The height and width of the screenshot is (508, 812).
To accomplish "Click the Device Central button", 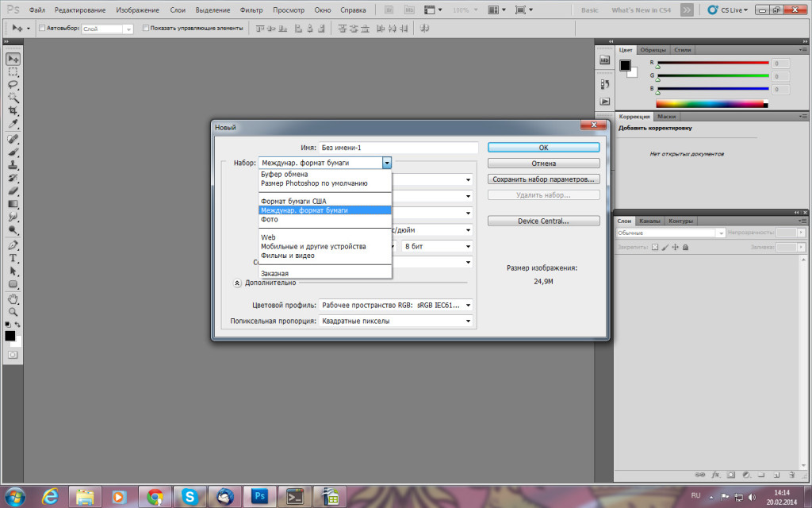I will pyautogui.click(x=543, y=221).
